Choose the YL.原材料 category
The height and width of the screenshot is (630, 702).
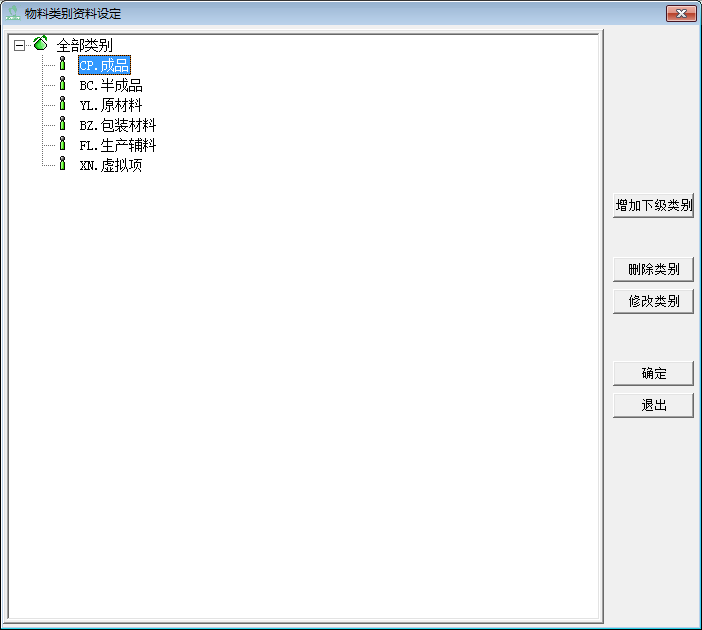point(110,105)
